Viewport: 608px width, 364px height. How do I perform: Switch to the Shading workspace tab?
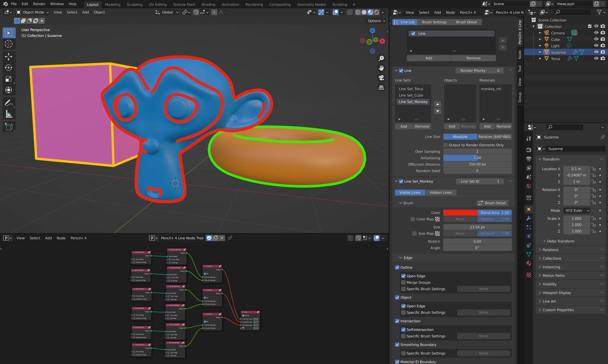click(208, 5)
